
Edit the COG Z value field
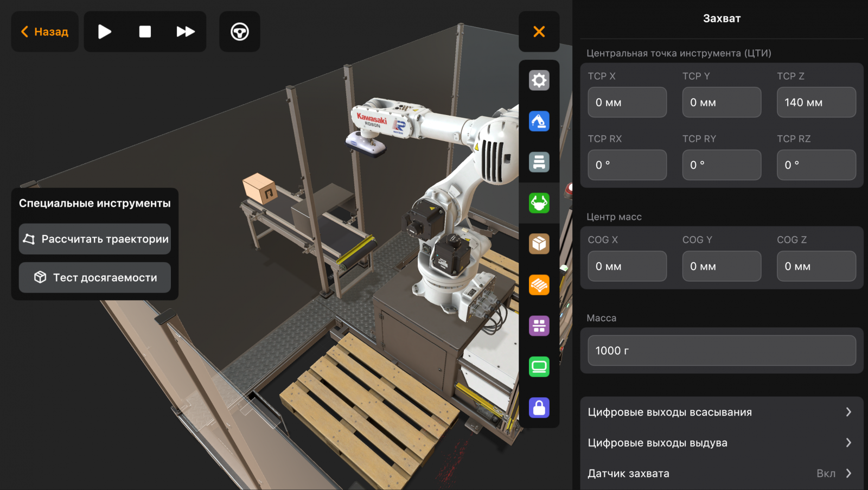click(816, 266)
